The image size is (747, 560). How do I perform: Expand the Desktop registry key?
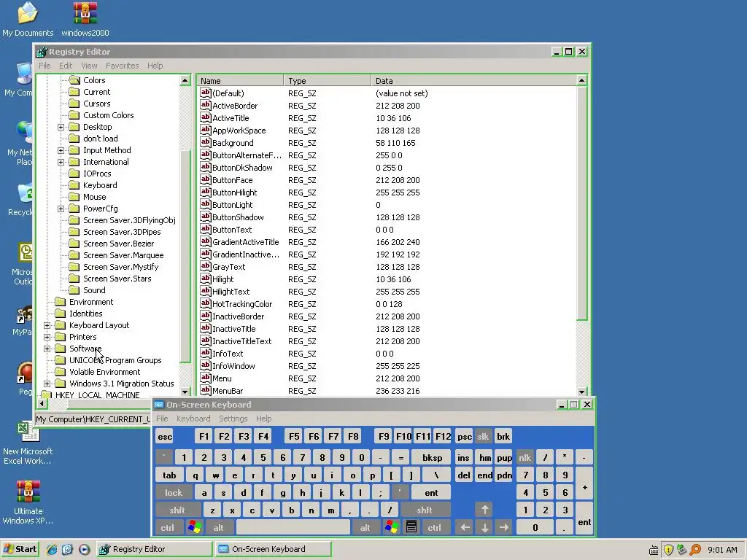[x=61, y=127]
